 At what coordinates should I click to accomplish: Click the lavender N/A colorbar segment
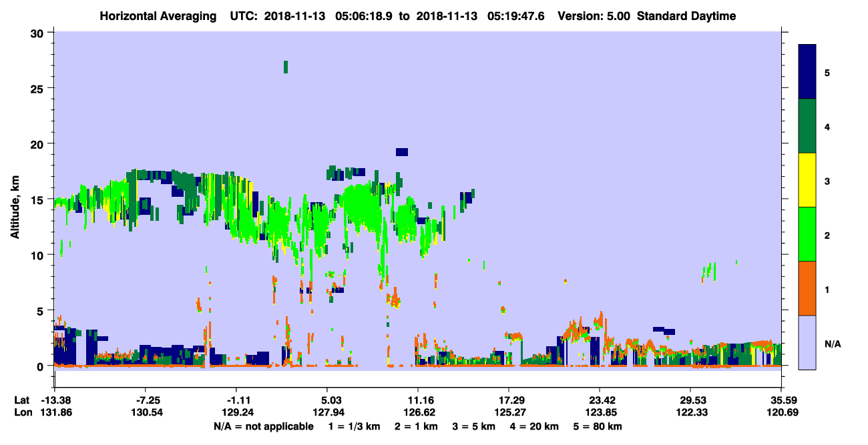(808, 342)
